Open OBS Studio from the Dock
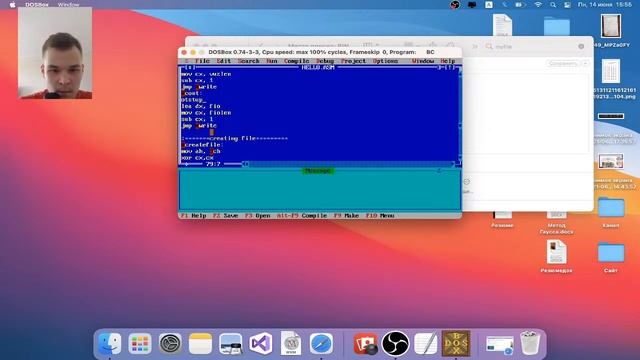 tap(396, 344)
